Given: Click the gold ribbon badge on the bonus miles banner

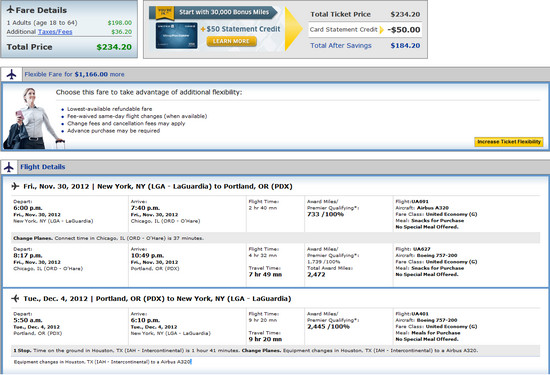Looking at the screenshot, I should coord(165,13).
